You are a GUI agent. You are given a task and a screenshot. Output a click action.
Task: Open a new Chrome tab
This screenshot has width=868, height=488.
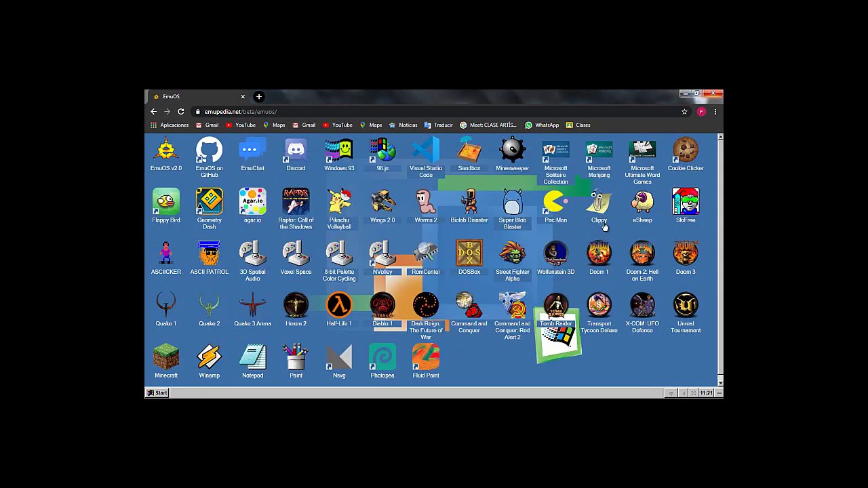point(259,97)
